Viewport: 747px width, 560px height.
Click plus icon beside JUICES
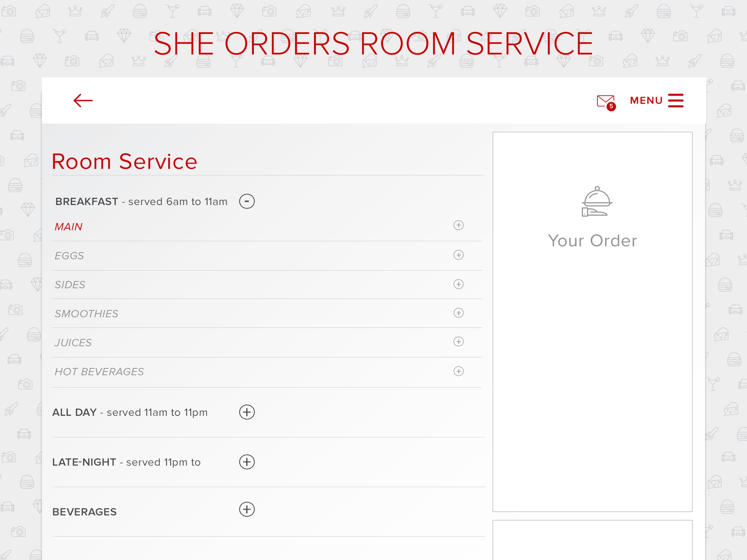[x=458, y=342]
